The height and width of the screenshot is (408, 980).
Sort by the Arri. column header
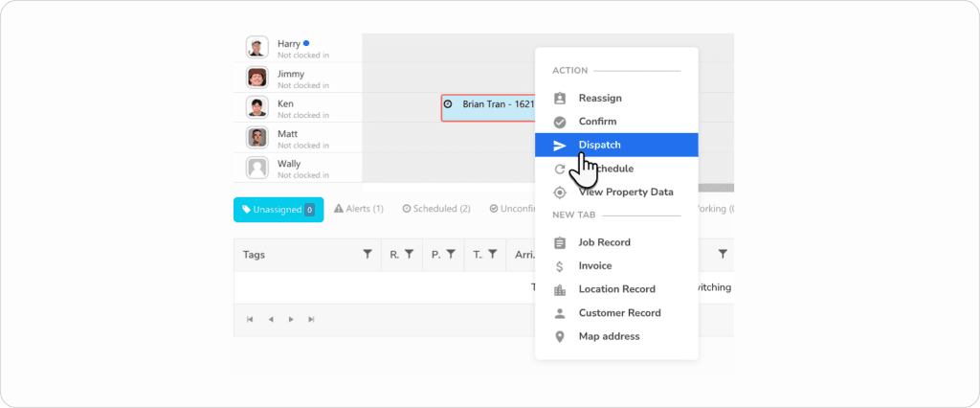523,255
